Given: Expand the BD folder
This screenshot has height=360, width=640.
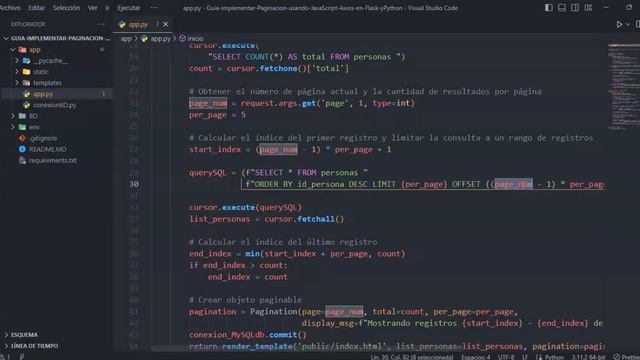Looking at the screenshot, I should (x=13, y=116).
